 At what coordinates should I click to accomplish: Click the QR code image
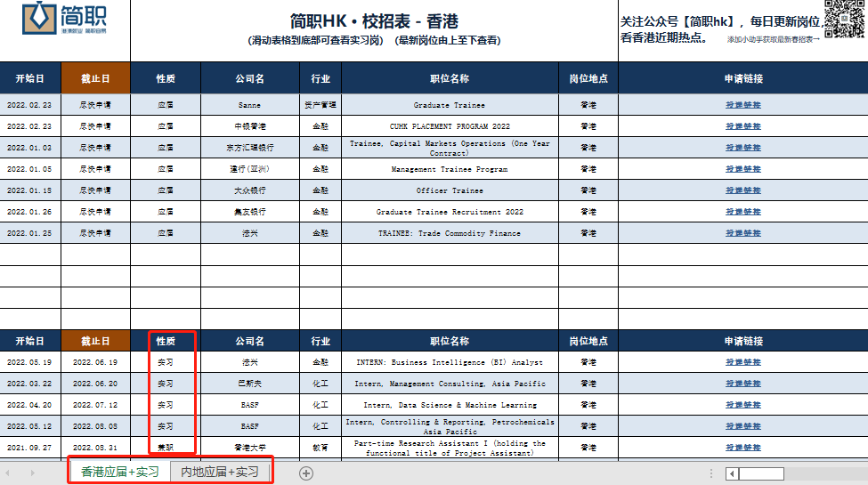[x=844, y=19]
